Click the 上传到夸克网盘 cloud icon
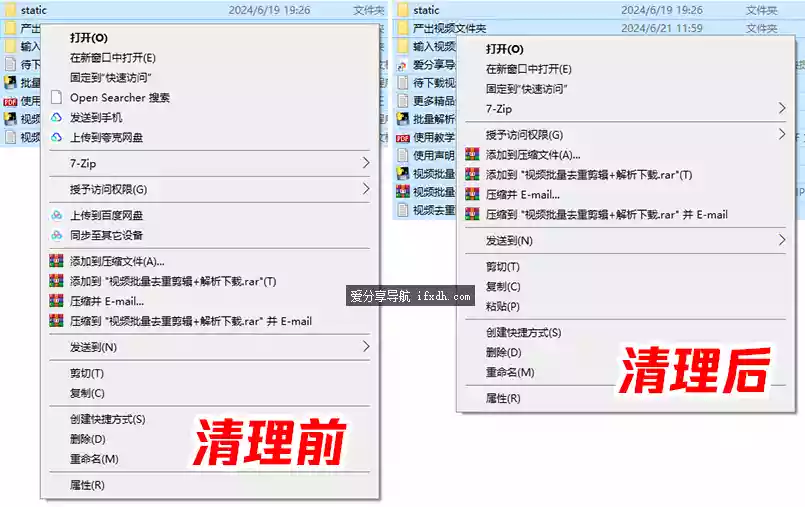 56,138
